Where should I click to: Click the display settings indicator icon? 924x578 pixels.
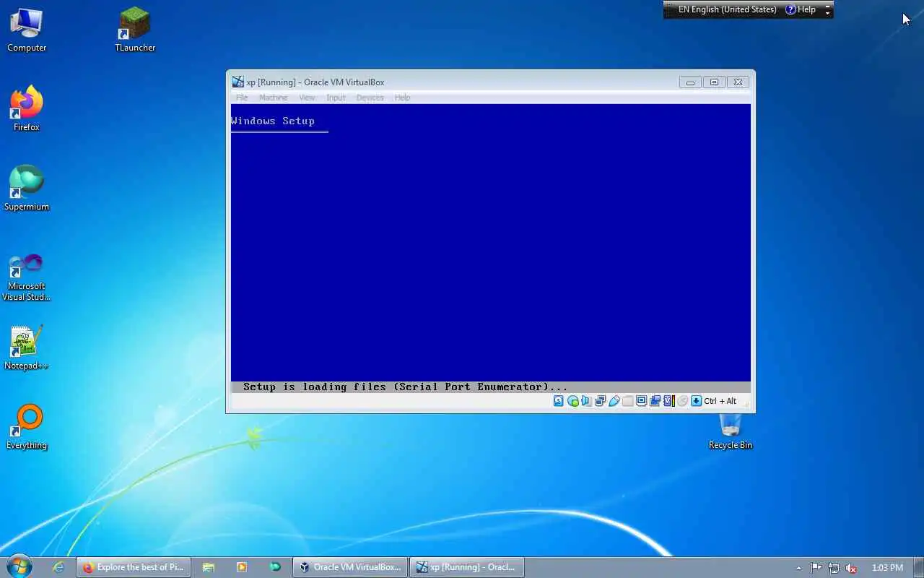641,401
